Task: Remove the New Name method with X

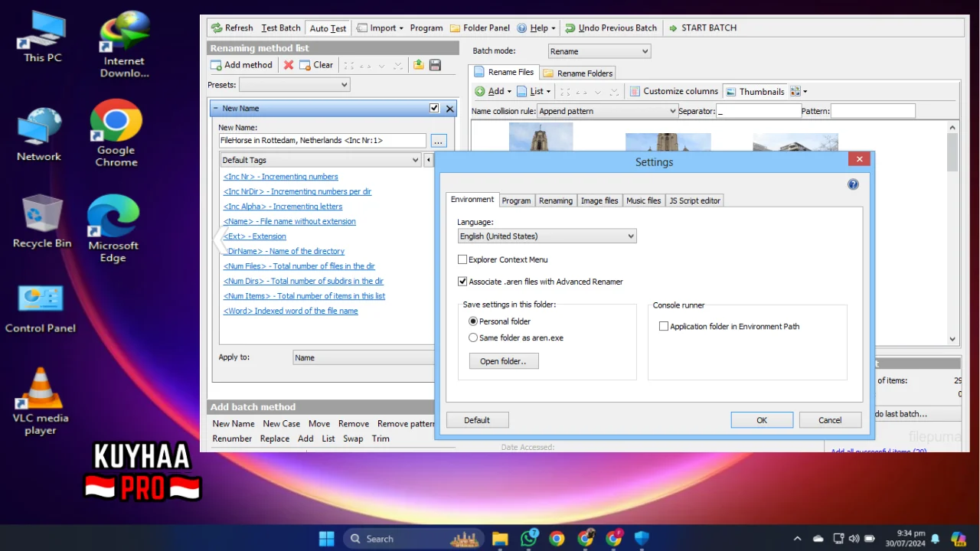Action: pos(449,109)
